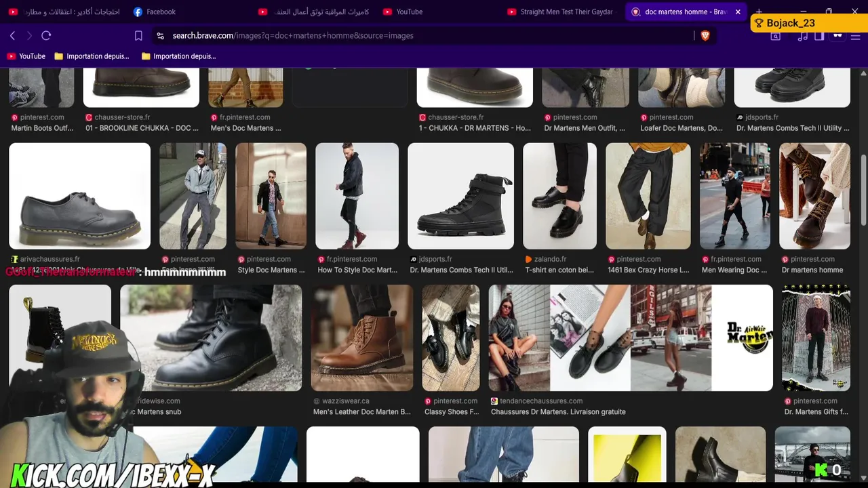This screenshot has width=868, height=488.
Task: Open the man in grey jacket pinterest image
Action: coord(193,196)
